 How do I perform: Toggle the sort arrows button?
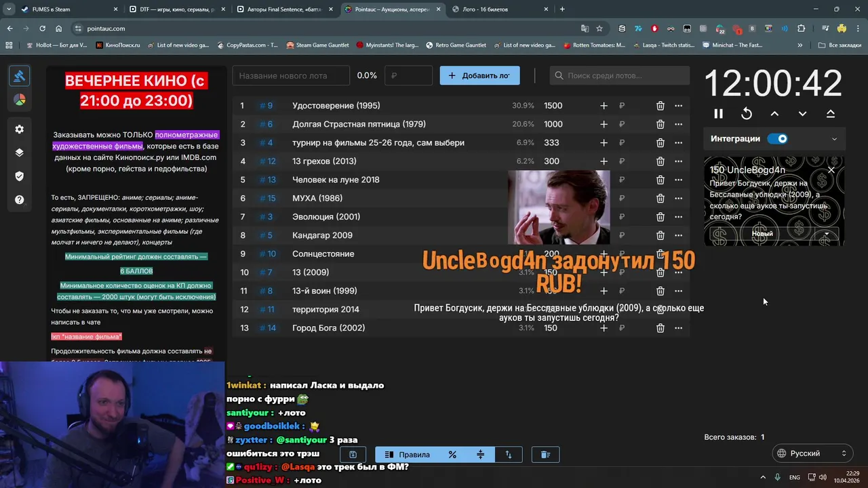coord(508,455)
